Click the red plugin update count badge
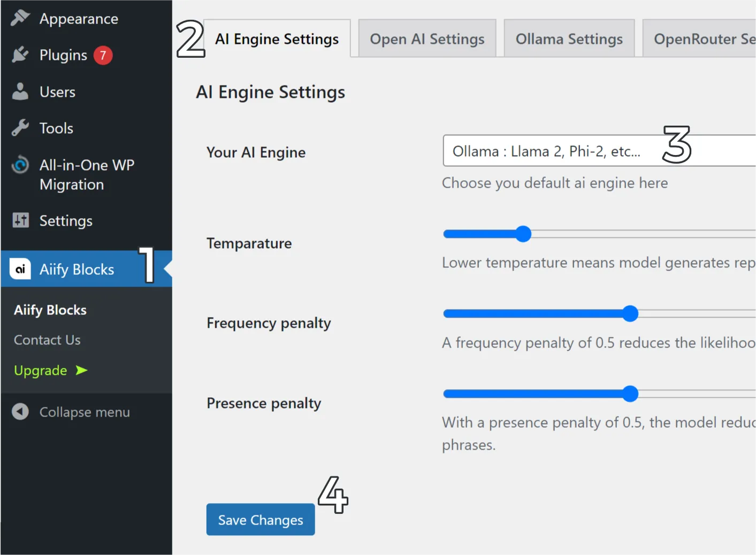 point(103,55)
